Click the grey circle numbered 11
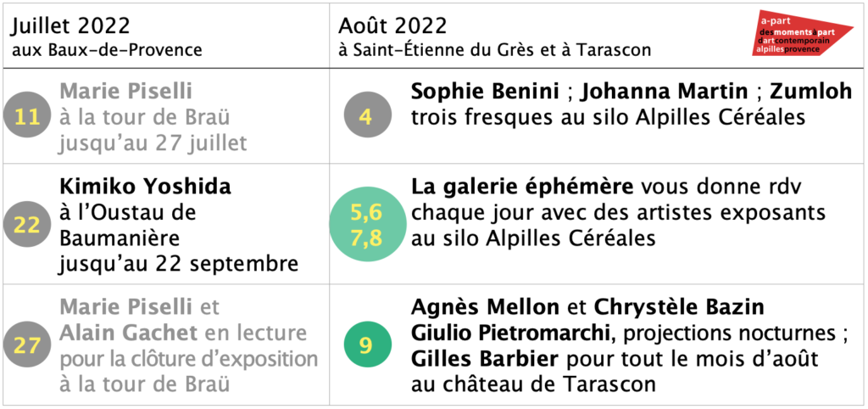This screenshot has height=409, width=868. pos(26,117)
